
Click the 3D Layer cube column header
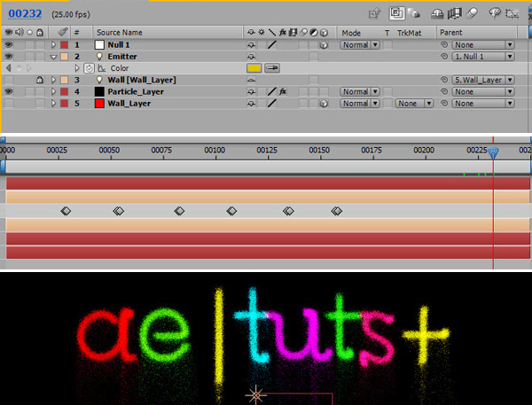click(x=324, y=33)
